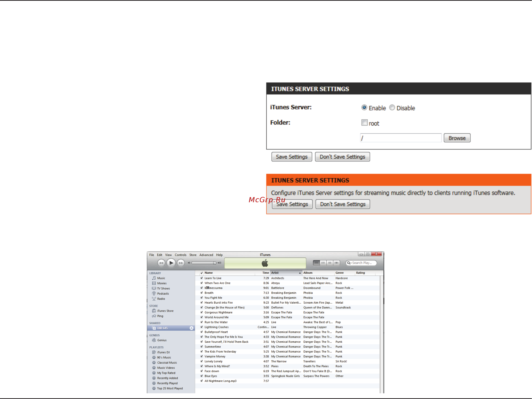Image resolution: width=532 pixels, height=399 pixels.
Task: Click Save Settings below the folder field
Action: point(292,157)
